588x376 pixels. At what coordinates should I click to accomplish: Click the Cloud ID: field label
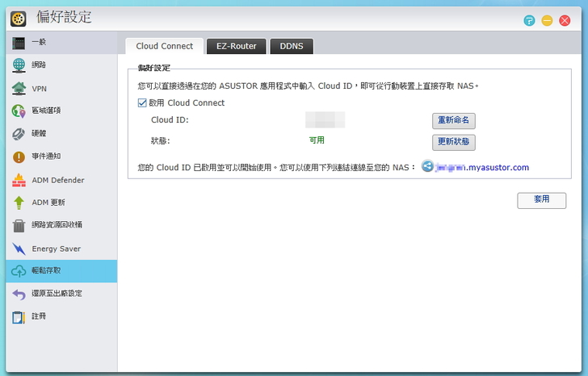[x=170, y=120]
